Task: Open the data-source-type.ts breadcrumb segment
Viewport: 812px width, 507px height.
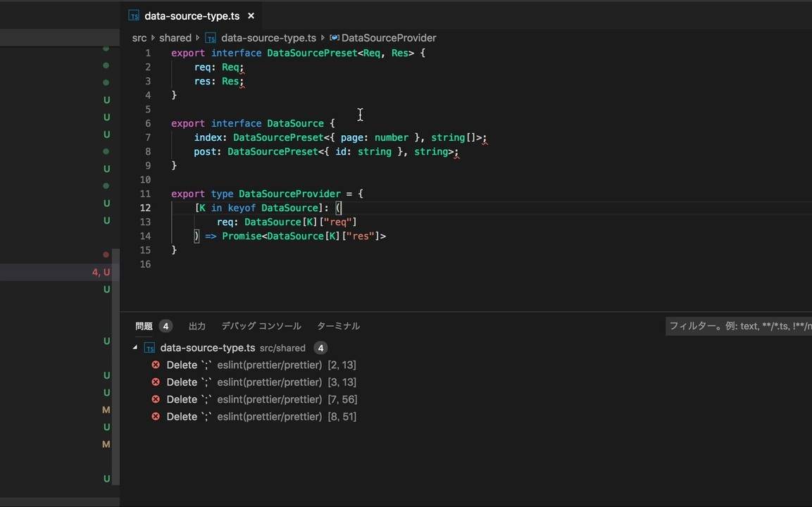Action: pyautogui.click(x=268, y=38)
